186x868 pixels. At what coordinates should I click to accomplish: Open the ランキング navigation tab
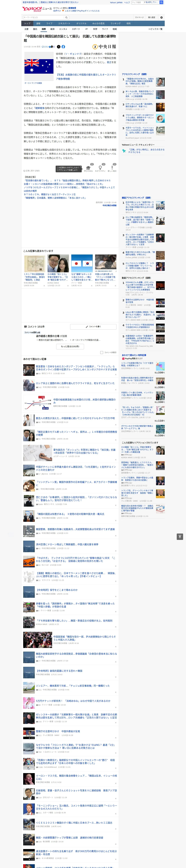point(115,24)
